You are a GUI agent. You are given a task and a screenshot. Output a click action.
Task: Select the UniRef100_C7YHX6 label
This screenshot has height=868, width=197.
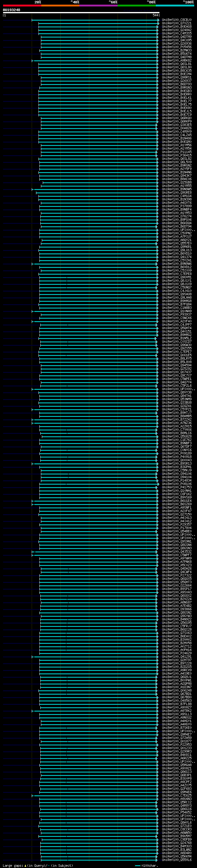[x=176, y=430]
